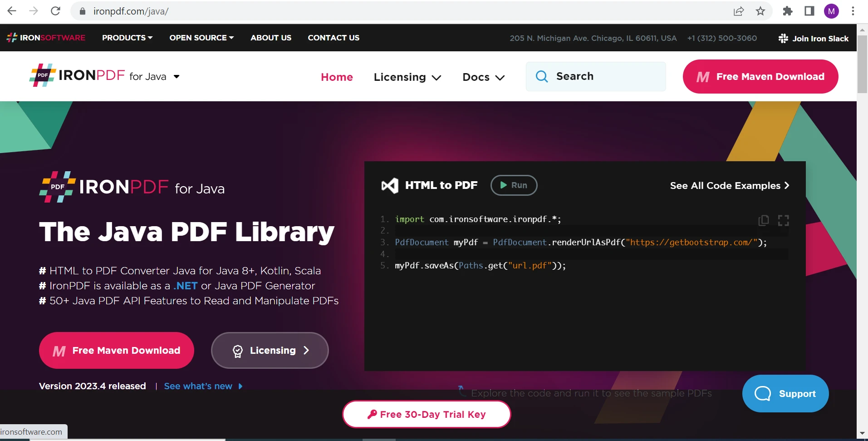
Task: Click the Iron Software logo in top bar
Action: pos(46,38)
